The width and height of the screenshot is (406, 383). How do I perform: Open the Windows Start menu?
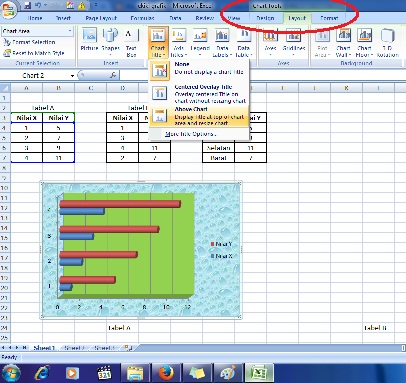click(10, 373)
